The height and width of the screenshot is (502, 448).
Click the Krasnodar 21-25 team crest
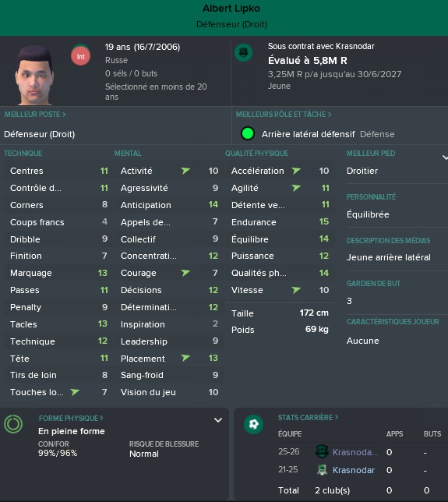[x=322, y=470]
